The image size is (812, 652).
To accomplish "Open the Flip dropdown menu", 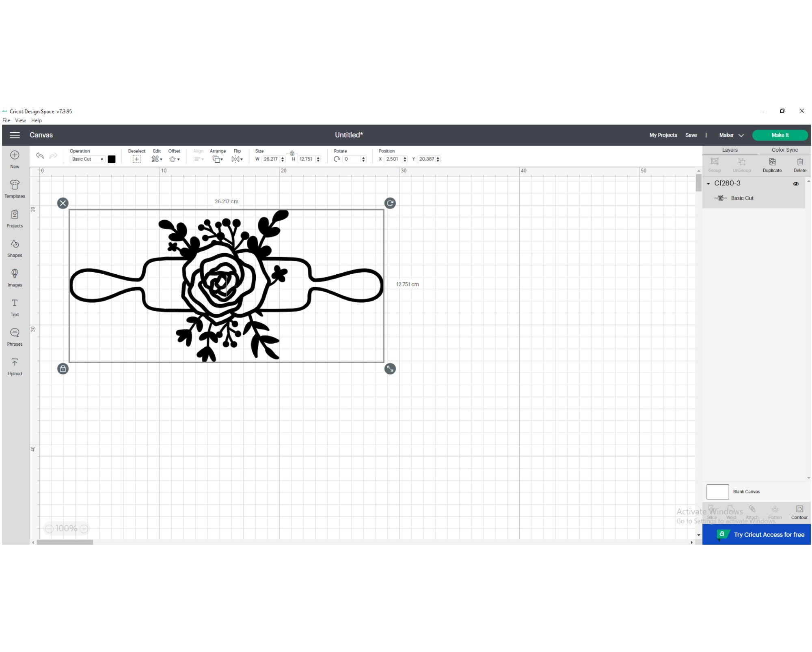I will tap(237, 159).
